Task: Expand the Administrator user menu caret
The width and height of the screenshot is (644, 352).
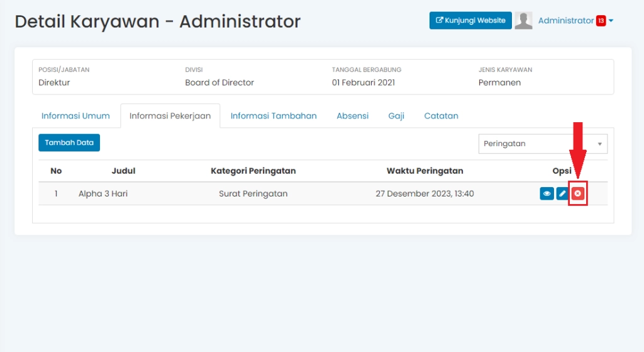Action: 611,21
